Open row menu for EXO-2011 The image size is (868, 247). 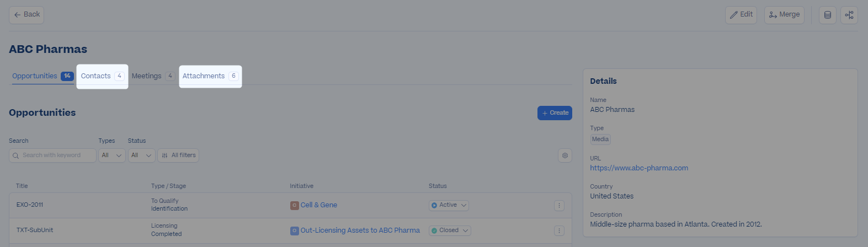tap(559, 205)
